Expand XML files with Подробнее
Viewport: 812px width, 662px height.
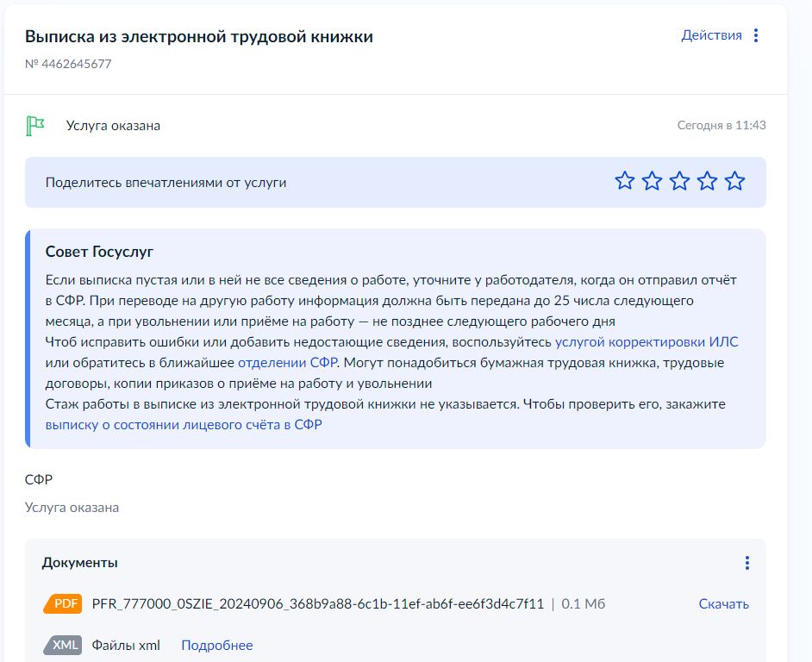point(217,645)
